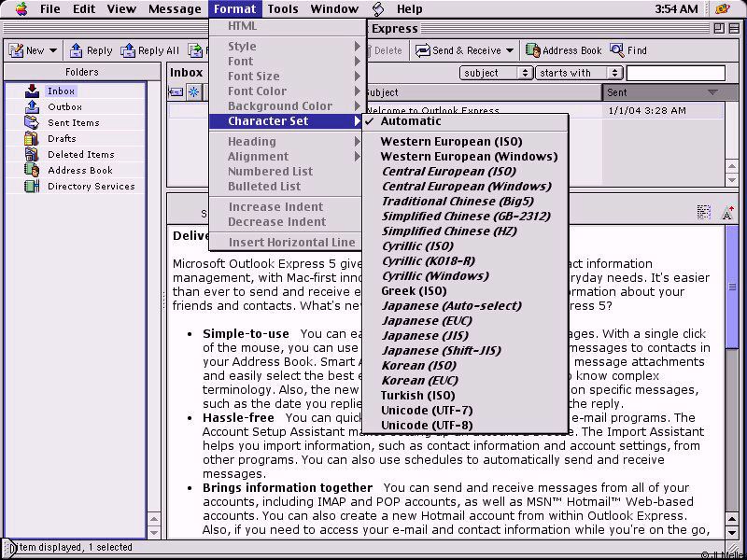Open the File menu
747x560 pixels.
(x=50, y=8)
